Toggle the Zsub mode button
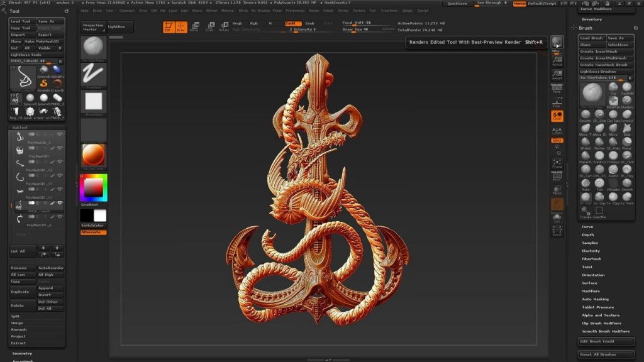The image size is (644, 362). click(x=309, y=23)
